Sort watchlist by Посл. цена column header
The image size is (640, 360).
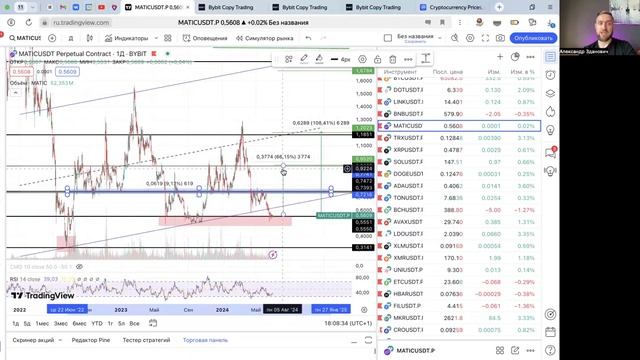(x=447, y=72)
